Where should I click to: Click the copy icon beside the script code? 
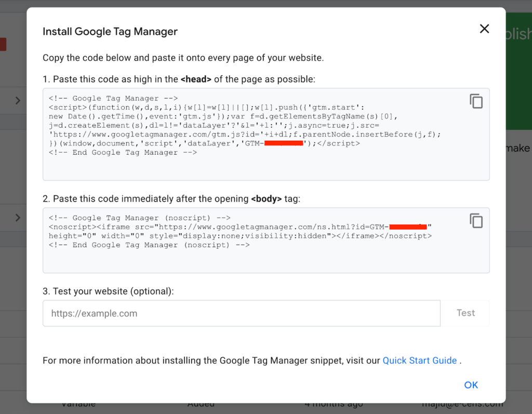click(x=476, y=101)
